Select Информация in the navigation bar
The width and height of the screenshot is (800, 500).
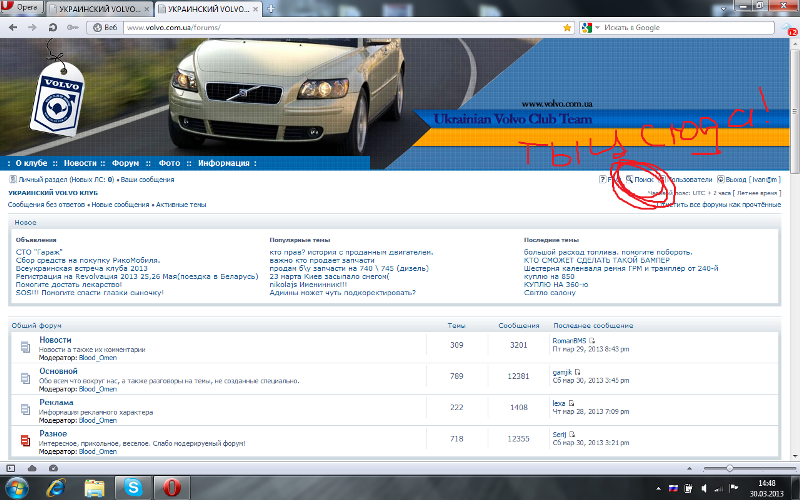(222, 163)
